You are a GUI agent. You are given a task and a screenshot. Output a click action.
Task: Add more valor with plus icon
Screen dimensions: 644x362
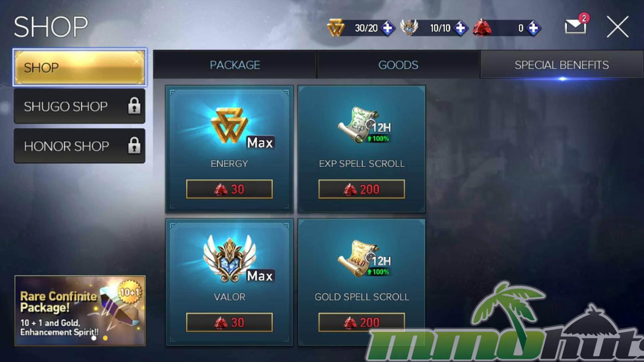(461, 28)
